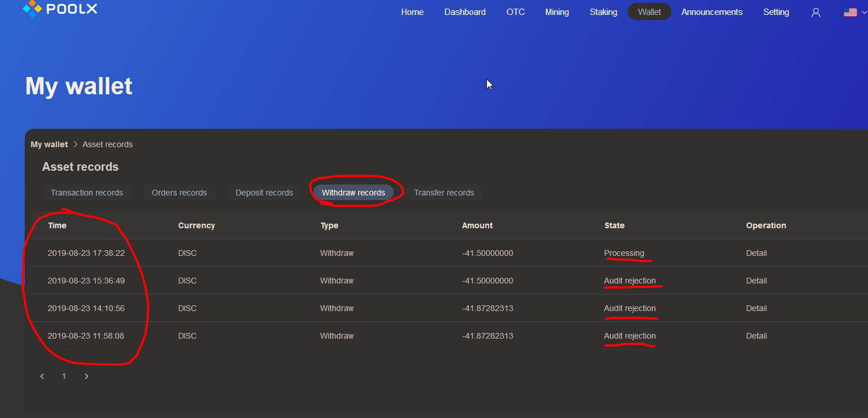
Task: Click the POOLX logo
Action: (60, 8)
